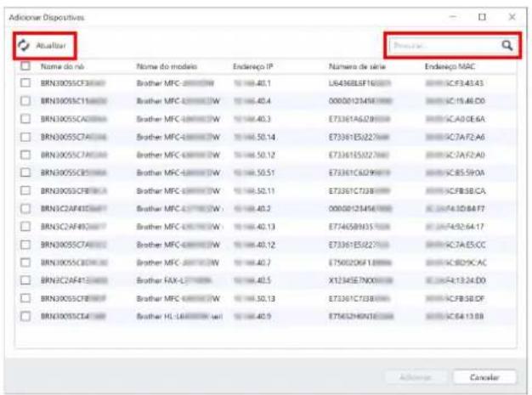Check the box for device with IP ending 40.4
The height and width of the screenshot is (395, 532).
click(x=25, y=101)
